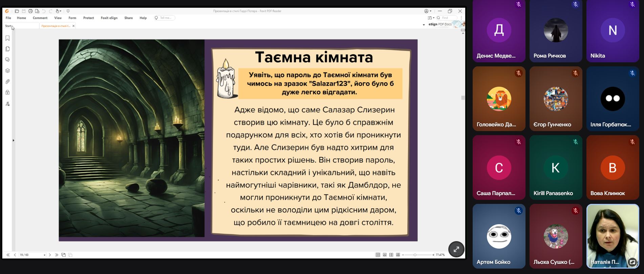Show the Layers panel icon
The height and width of the screenshot is (274, 644).
(x=7, y=71)
